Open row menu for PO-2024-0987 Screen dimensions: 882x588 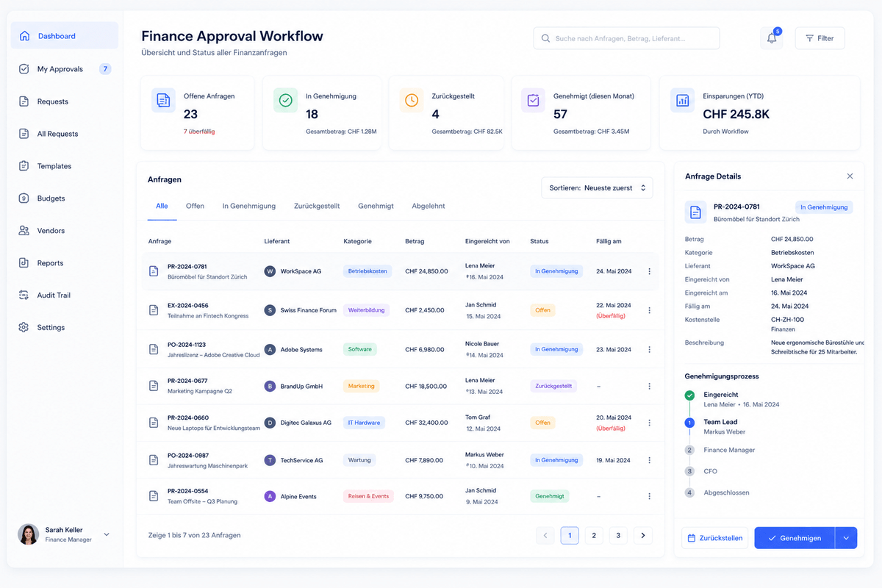649,460
